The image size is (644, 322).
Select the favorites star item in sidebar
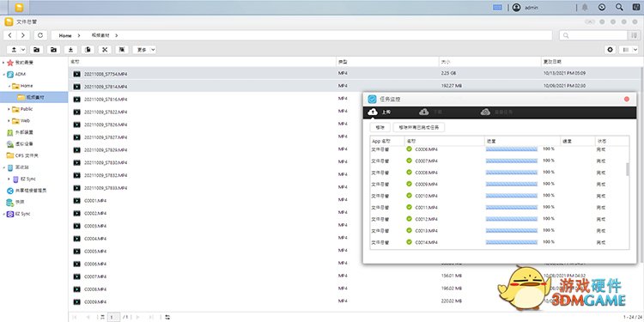tap(20, 63)
